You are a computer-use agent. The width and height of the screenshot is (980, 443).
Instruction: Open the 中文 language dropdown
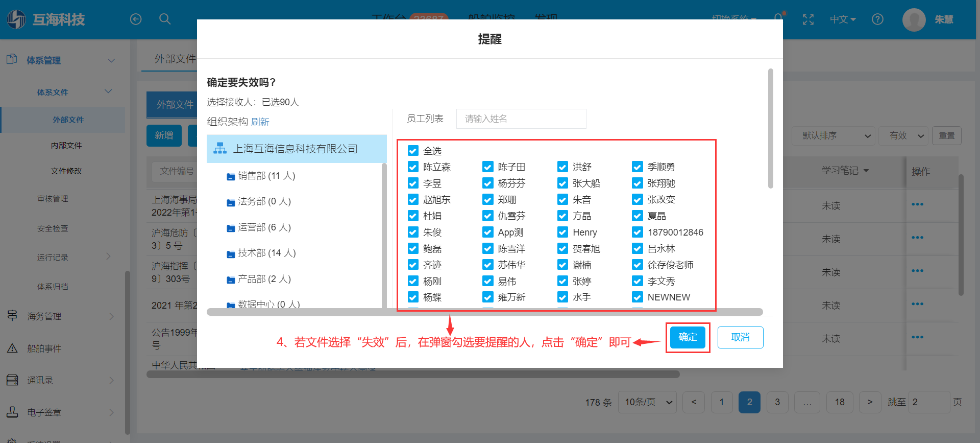pos(843,19)
